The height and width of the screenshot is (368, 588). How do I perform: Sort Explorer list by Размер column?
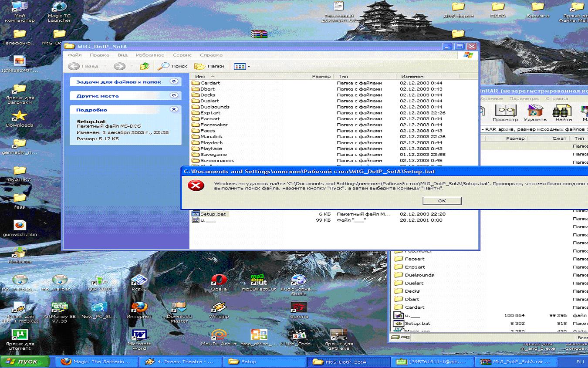click(308, 76)
